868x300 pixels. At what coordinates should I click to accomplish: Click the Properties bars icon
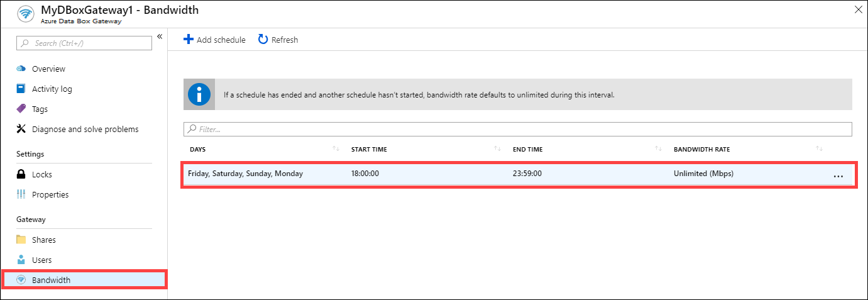(21, 194)
